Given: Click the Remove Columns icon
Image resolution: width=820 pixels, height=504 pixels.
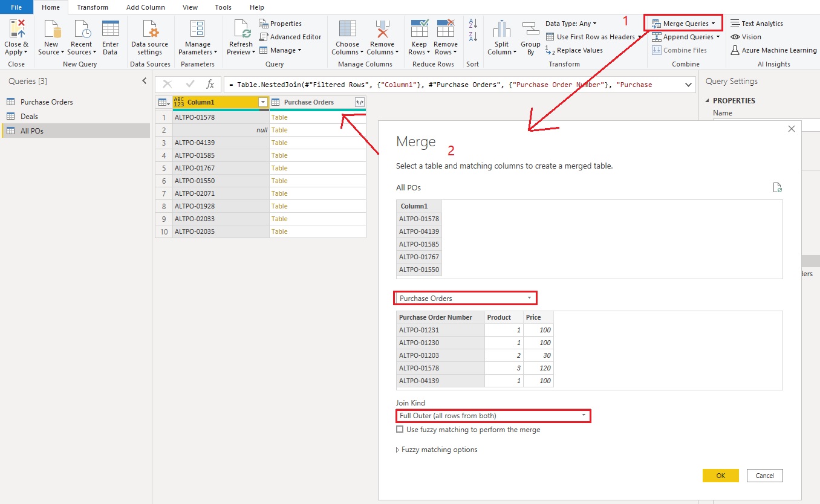Looking at the screenshot, I should click(382, 29).
